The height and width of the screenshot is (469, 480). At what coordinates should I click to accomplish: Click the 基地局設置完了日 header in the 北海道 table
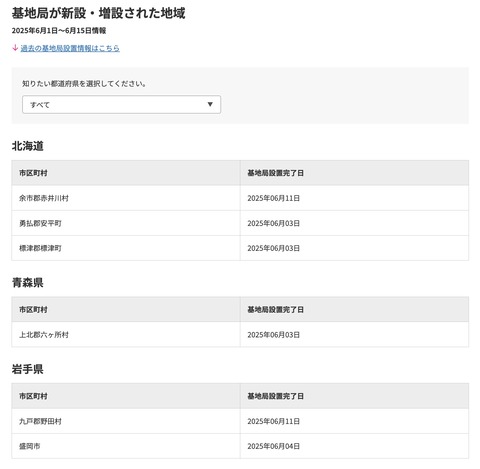pos(354,173)
